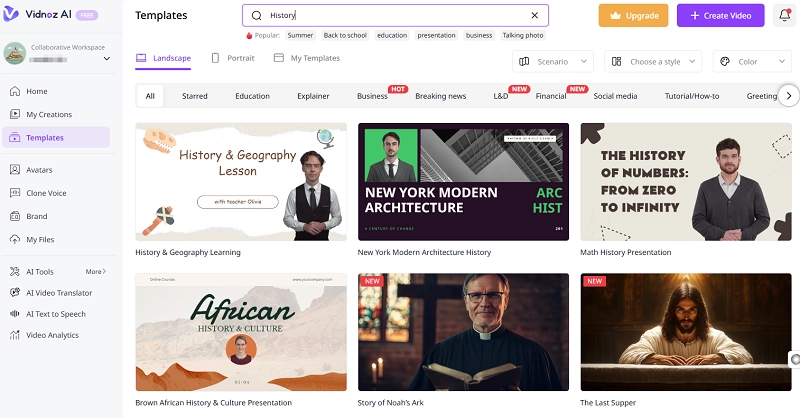800x418 pixels.
Task: Show more categories with right arrow
Action: tap(789, 95)
